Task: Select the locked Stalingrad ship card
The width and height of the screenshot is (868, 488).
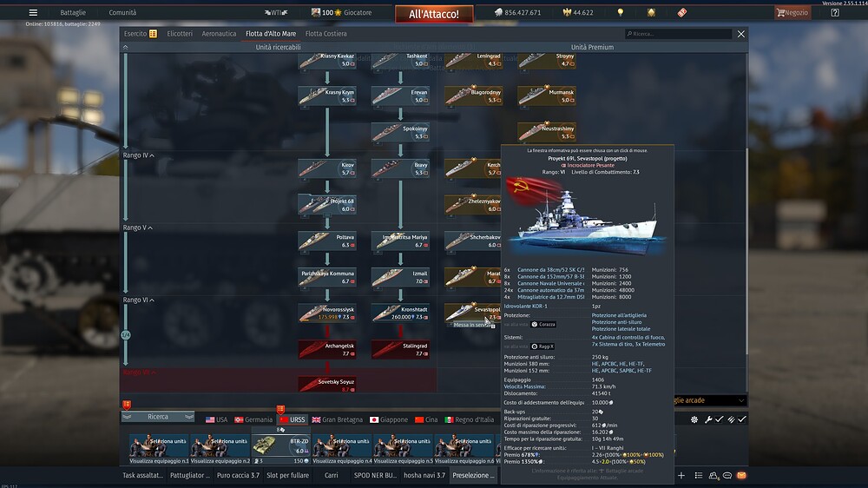Action: tap(400, 349)
